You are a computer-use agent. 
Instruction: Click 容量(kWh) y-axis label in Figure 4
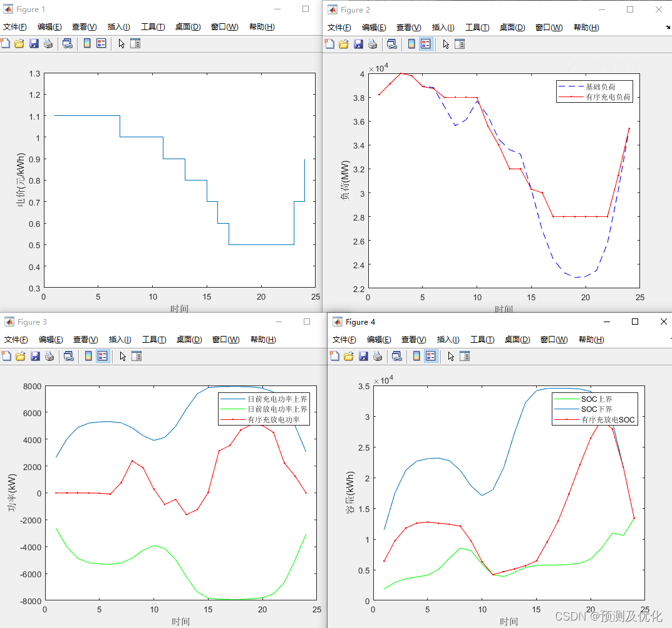pyautogui.click(x=350, y=493)
